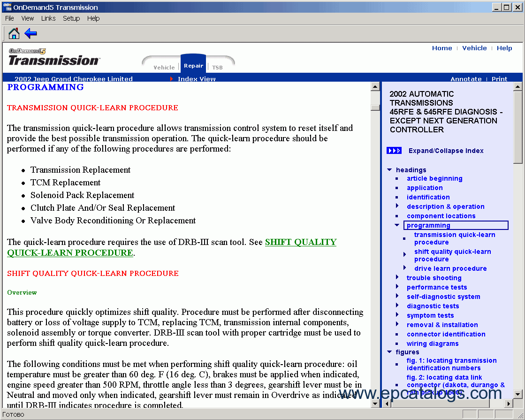Expand the drive learn procedure entry
This screenshot has height=420, width=525.
[405, 268]
